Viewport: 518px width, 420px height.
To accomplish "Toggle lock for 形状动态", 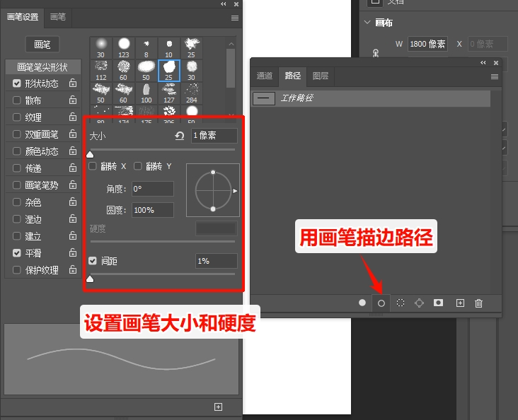I will click(73, 83).
